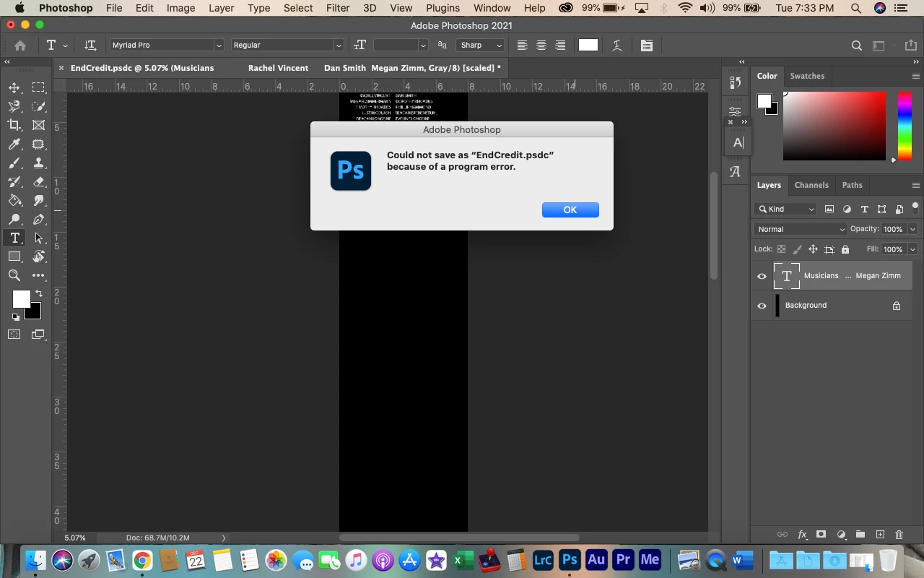Toggle Character and Paragraph panels

(x=647, y=45)
